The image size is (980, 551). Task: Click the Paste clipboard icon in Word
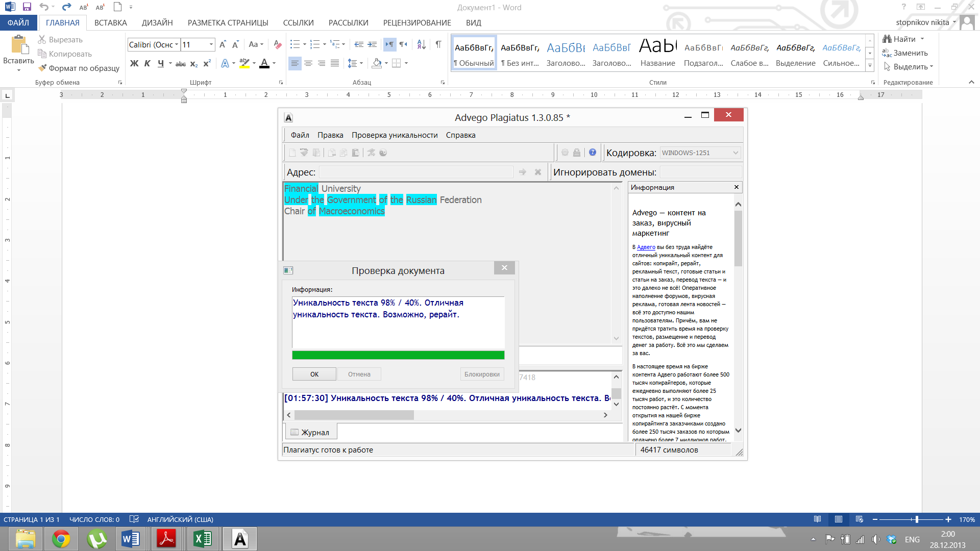tap(19, 44)
